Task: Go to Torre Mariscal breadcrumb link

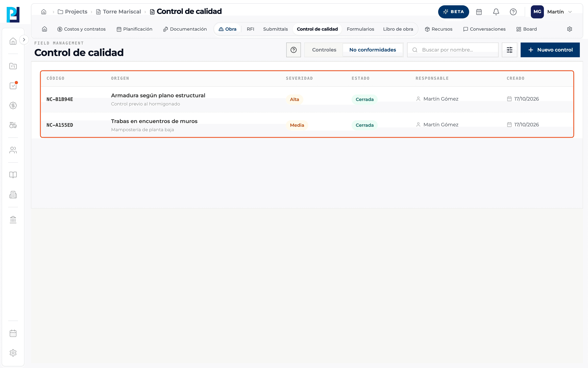Action: pos(119,12)
